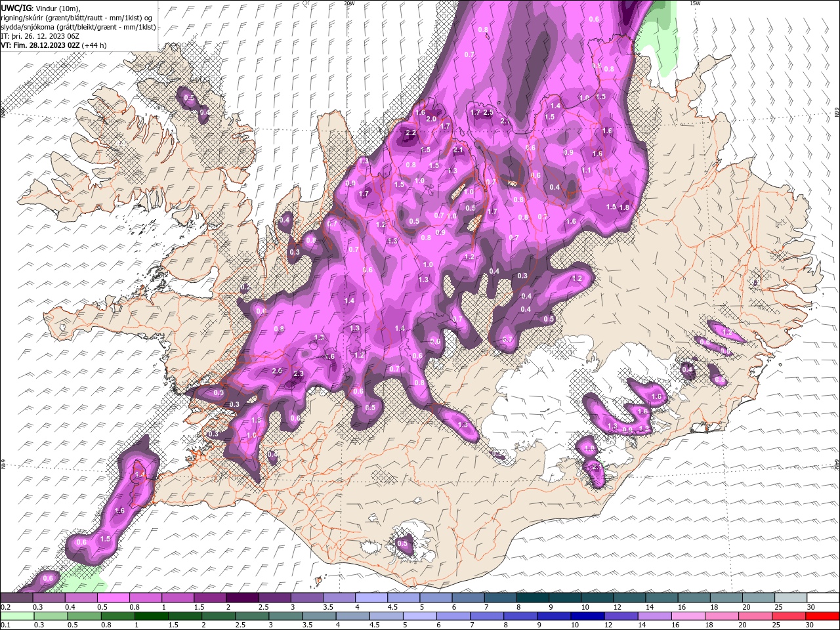Image resolution: width=840 pixels, height=630 pixels.
Task: Click snow scale swatch between 2.5 and 3
Action: pos(274,598)
